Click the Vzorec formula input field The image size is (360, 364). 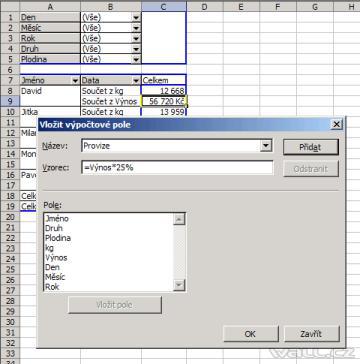pyautogui.click(x=177, y=168)
